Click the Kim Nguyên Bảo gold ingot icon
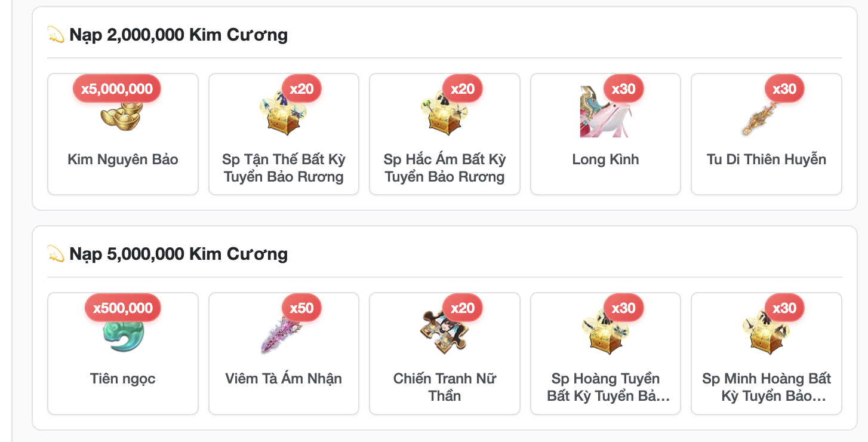The image size is (868, 442). tap(122, 112)
